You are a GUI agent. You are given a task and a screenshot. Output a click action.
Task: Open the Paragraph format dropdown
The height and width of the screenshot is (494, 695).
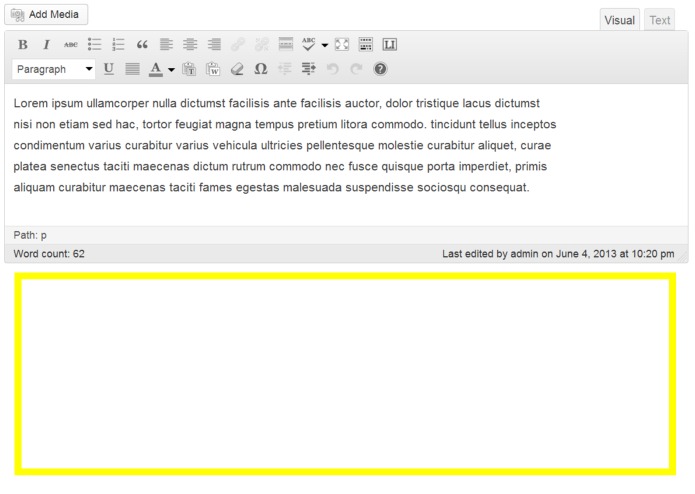[54, 69]
